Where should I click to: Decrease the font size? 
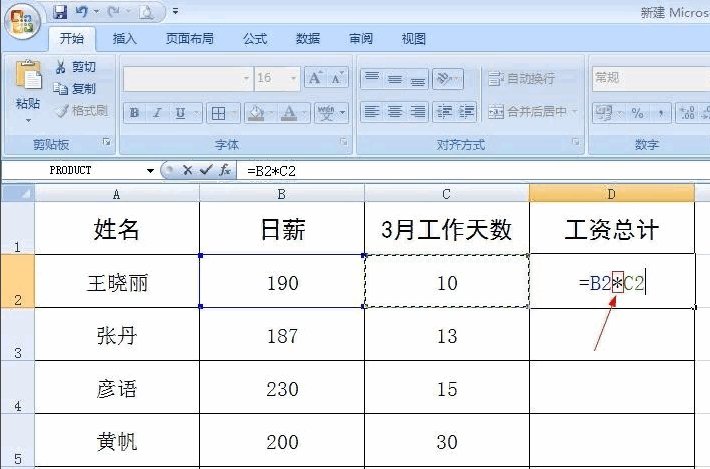click(x=337, y=78)
